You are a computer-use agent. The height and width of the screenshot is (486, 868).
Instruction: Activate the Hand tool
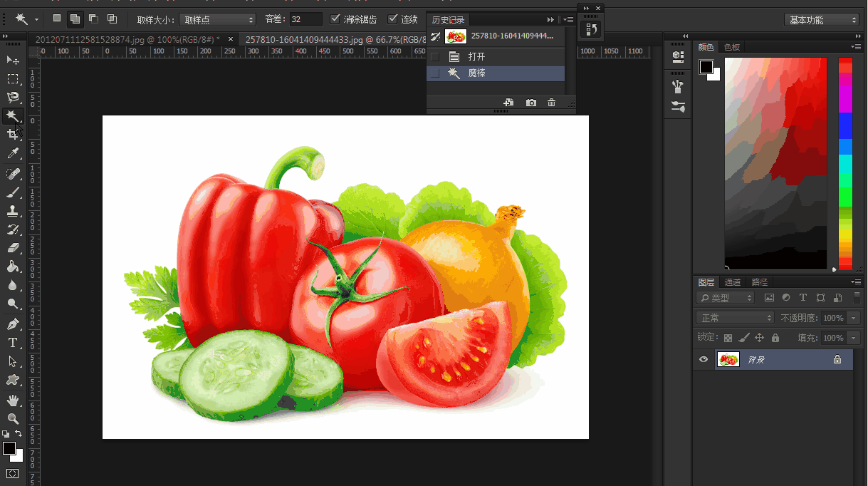pos(12,400)
